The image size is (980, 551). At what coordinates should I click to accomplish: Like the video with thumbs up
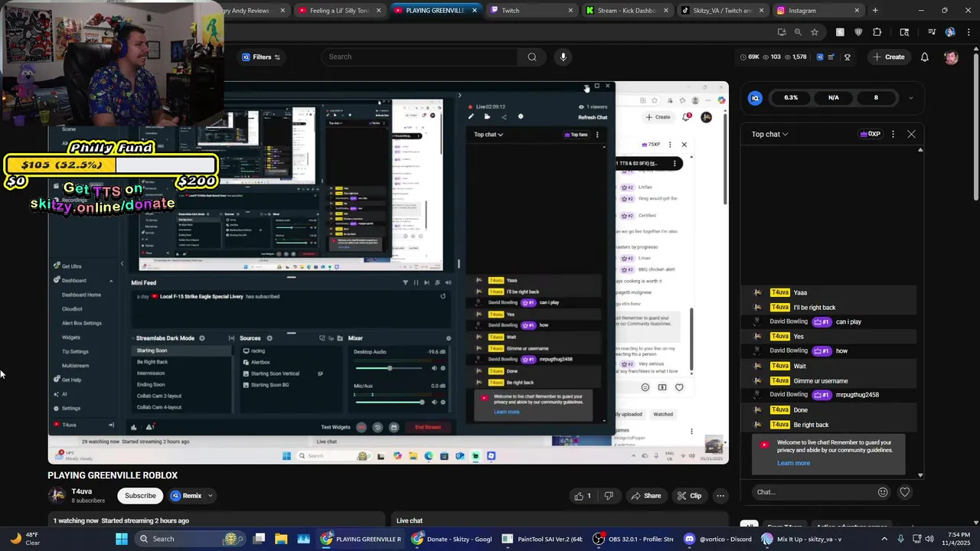pyautogui.click(x=583, y=496)
